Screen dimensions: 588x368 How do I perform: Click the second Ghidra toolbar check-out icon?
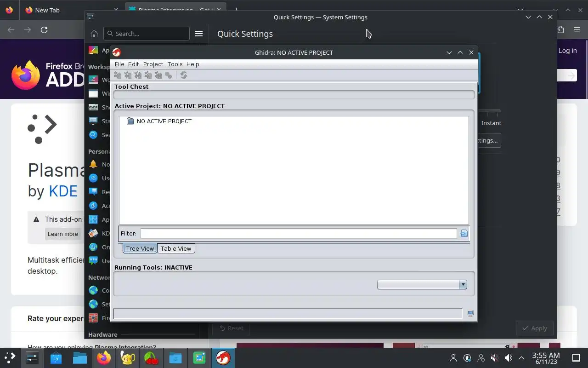[128, 75]
